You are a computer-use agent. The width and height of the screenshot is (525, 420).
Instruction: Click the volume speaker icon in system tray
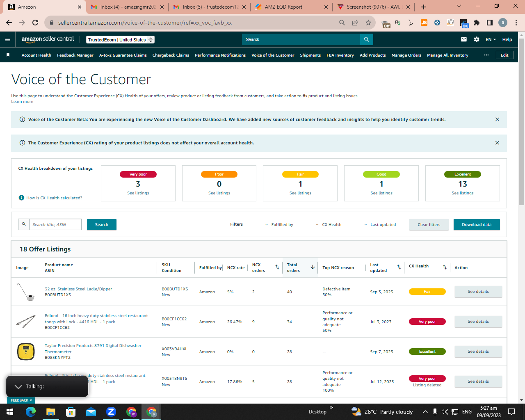point(445,412)
